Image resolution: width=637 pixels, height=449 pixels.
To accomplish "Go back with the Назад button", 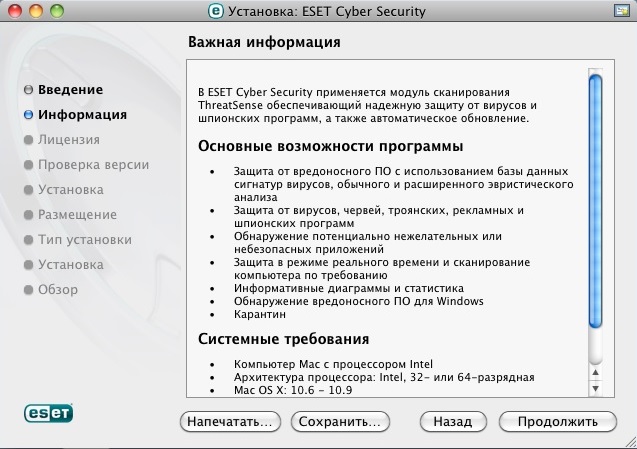I will pyautogui.click(x=453, y=422).
